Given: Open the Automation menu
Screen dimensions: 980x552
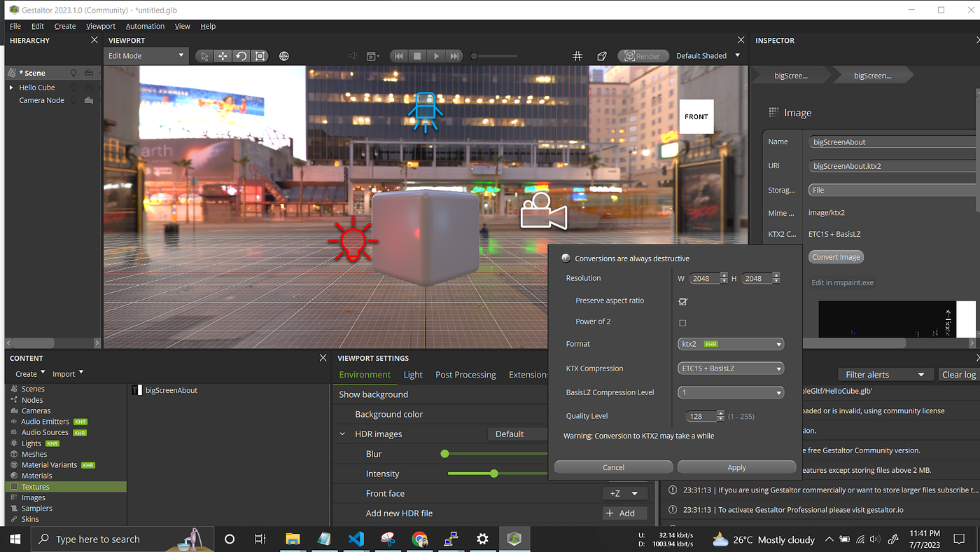Looking at the screenshot, I should pyautogui.click(x=145, y=26).
